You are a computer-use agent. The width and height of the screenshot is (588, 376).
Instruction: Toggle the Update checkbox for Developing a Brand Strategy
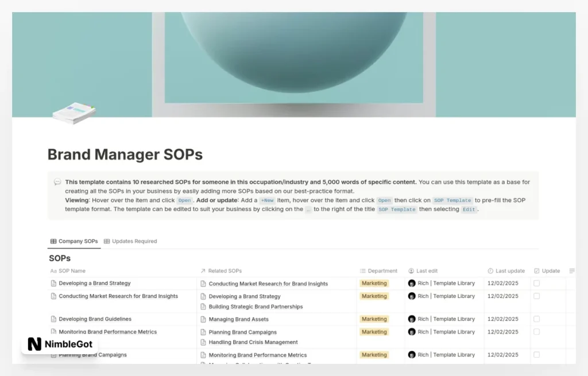(536, 283)
